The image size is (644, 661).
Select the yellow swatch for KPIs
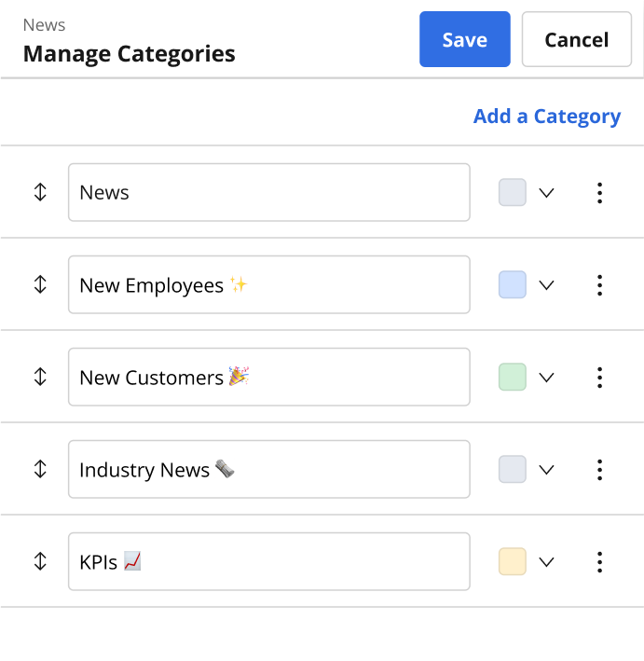[x=512, y=561]
